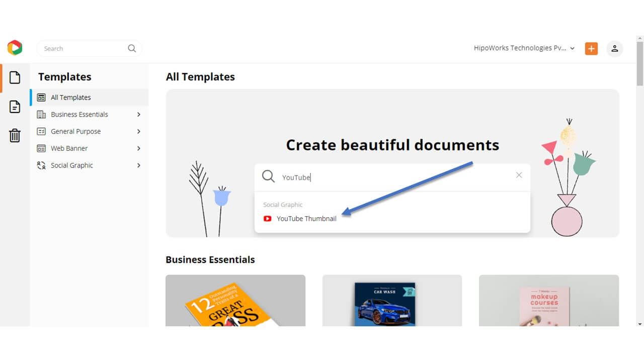Image resolution: width=644 pixels, height=362 pixels.
Task: Click the magnifier icon in top search
Action: coord(132,49)
